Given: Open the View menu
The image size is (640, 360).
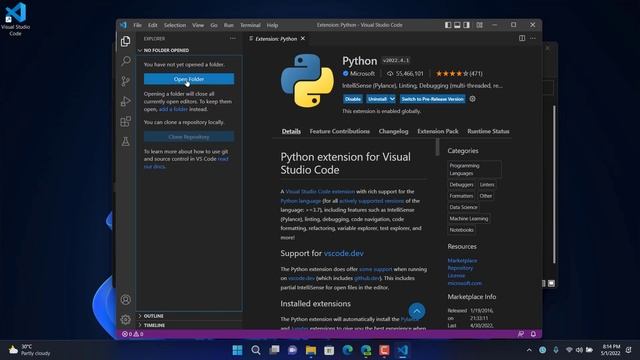Looking at the screenshot, I should click(198, 25).
